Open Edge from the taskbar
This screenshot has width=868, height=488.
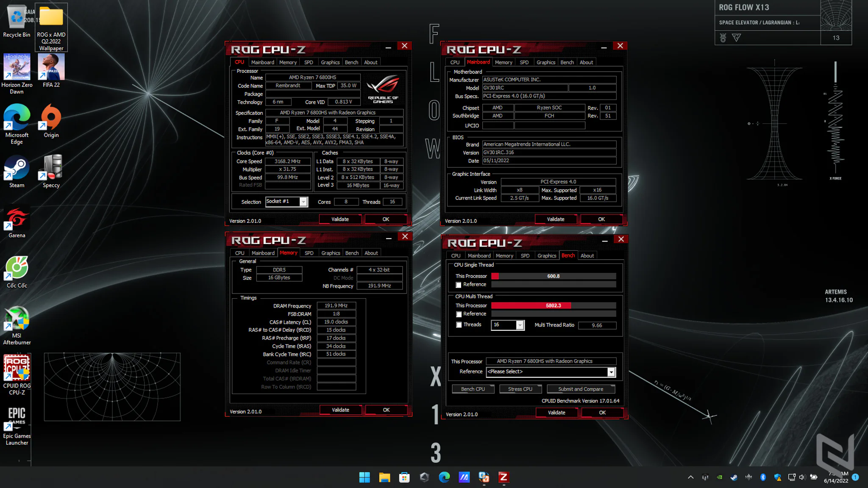(444, 477)
